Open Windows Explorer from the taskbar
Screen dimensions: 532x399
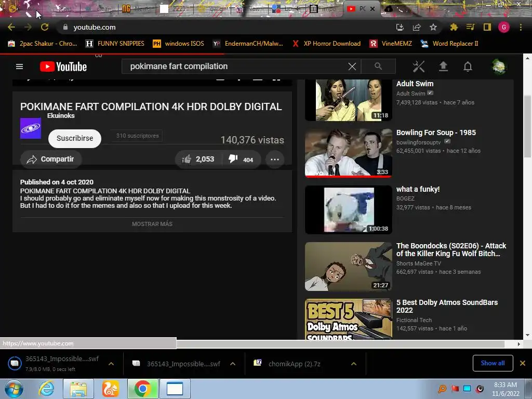[78, 389]
